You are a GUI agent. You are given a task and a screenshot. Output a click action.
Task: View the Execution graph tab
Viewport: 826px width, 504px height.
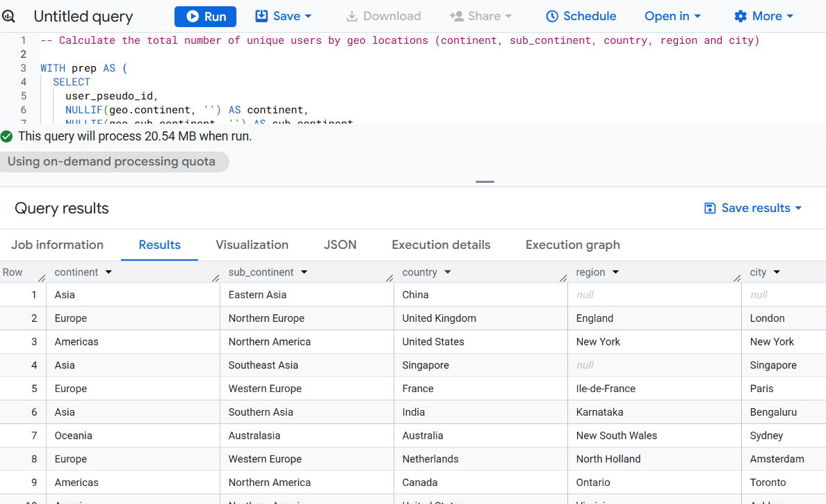coord(572,245)
